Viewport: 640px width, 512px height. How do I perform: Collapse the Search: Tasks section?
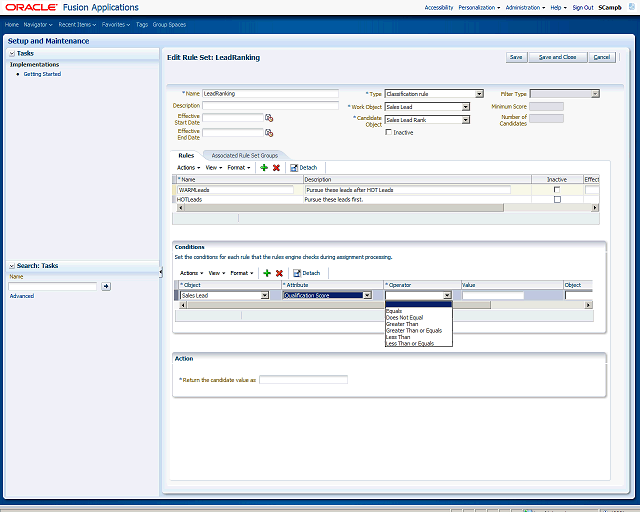[x=12, y=266]
